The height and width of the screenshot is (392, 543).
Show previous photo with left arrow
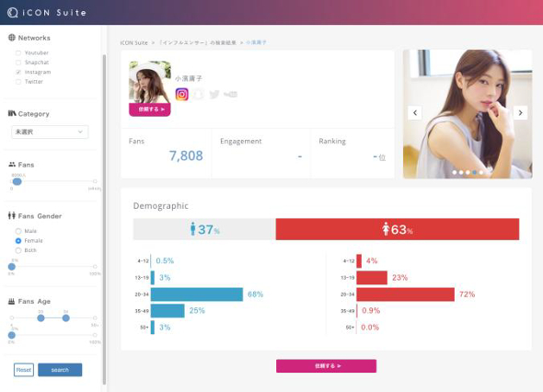click(x=415, y=112)
